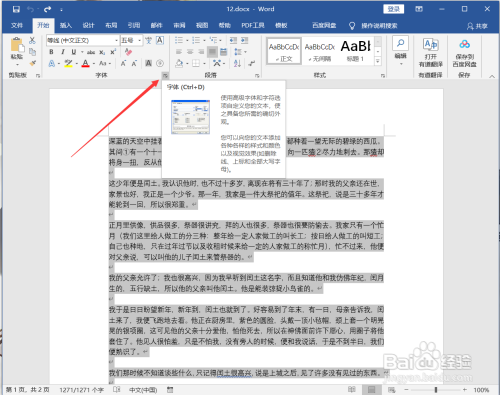Click the Character Shading icon
The width and height of the screenshot is (500, 395).
(x=149, y=63)
